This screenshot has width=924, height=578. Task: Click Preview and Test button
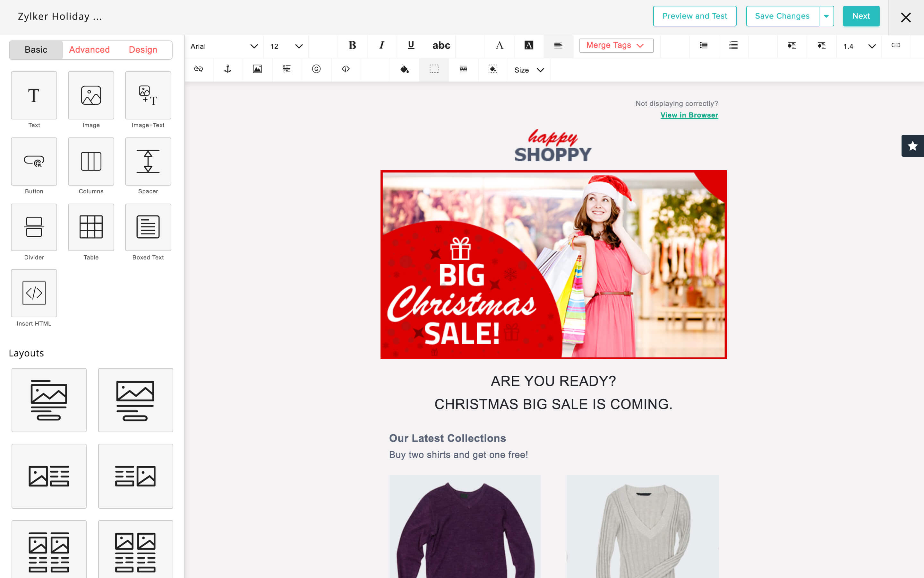coord(695,16)
